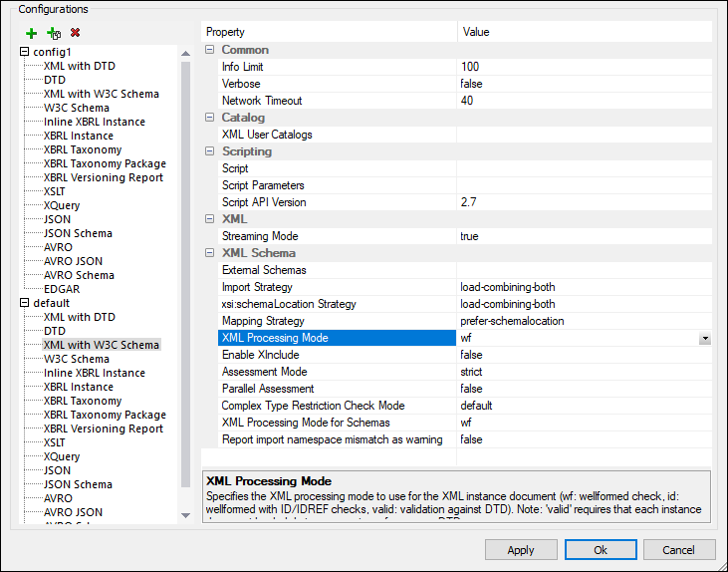Click the Network Timeout value cell

click(584, 101)
